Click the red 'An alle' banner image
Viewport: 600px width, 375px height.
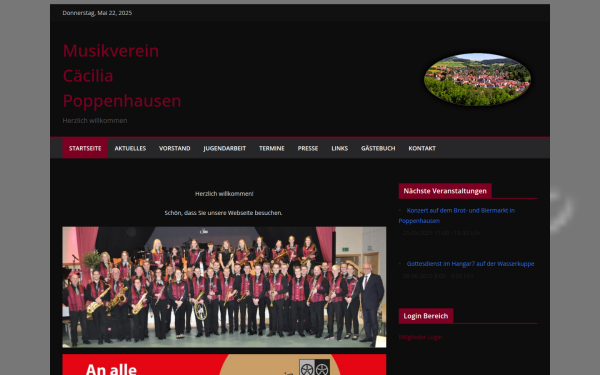pos(224,365)
